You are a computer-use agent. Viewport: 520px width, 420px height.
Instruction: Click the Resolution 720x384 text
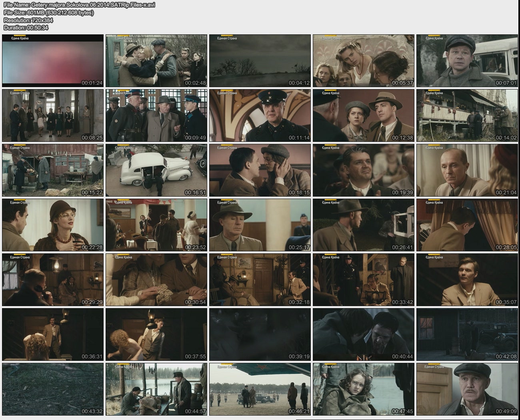tap(28, 20)
